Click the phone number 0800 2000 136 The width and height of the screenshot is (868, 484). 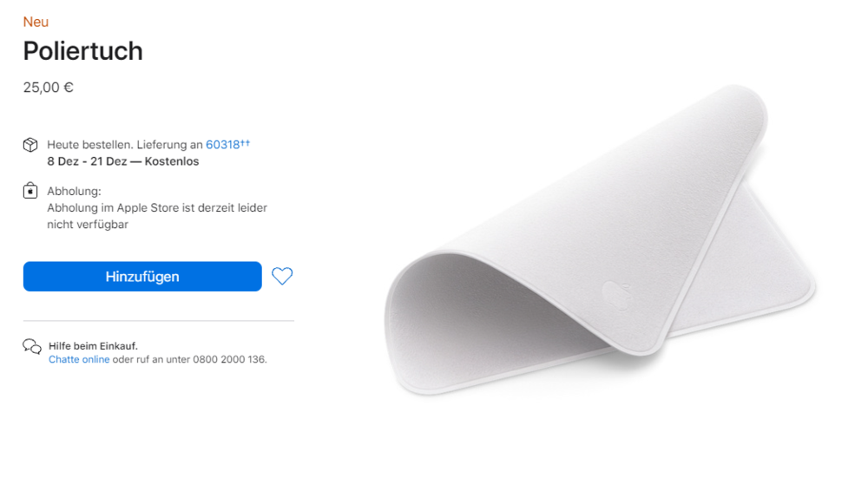(x=229, y=360)
